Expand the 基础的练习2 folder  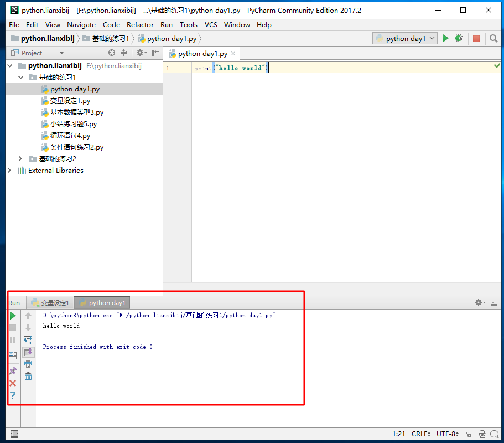point(20,158)
